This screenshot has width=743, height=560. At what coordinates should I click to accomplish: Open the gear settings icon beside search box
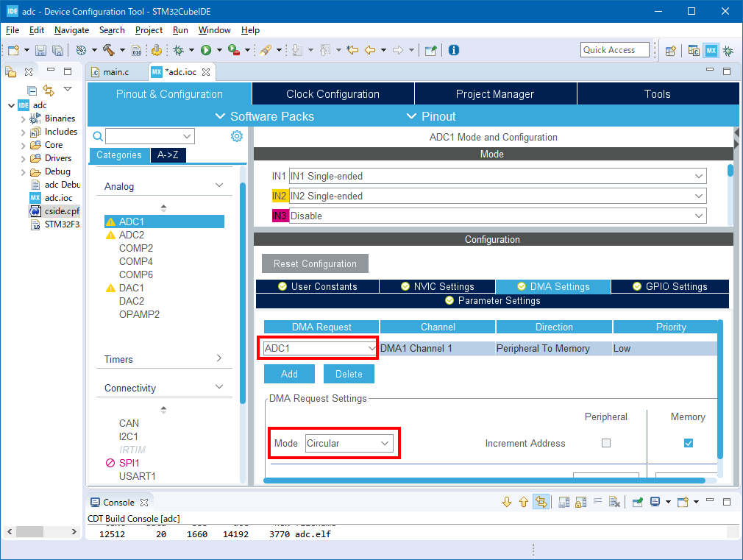(236, 137)
